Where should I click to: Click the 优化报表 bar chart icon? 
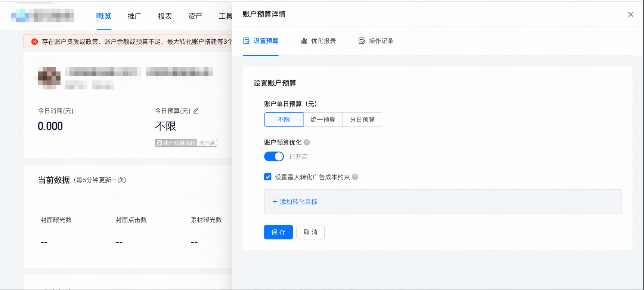304,41
